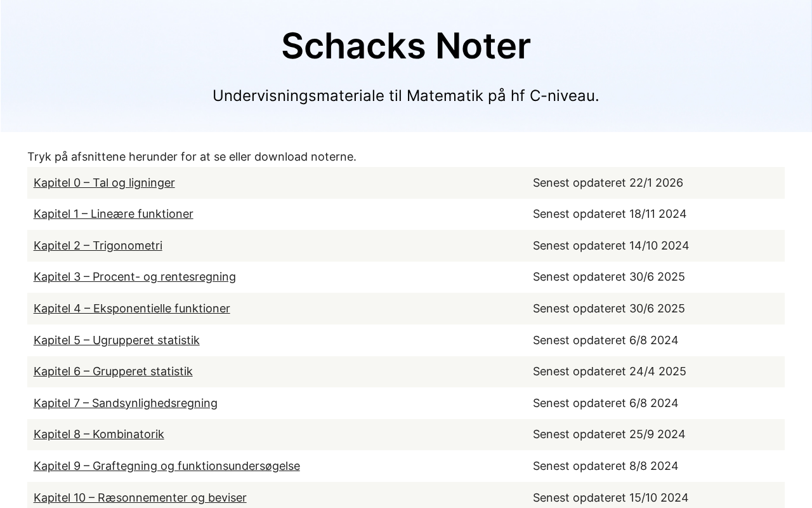Open Kapitel 1 – Lineære funktioner link
Image resolution: width=812 pixels, height=508 pixels.
click(113, 214)
